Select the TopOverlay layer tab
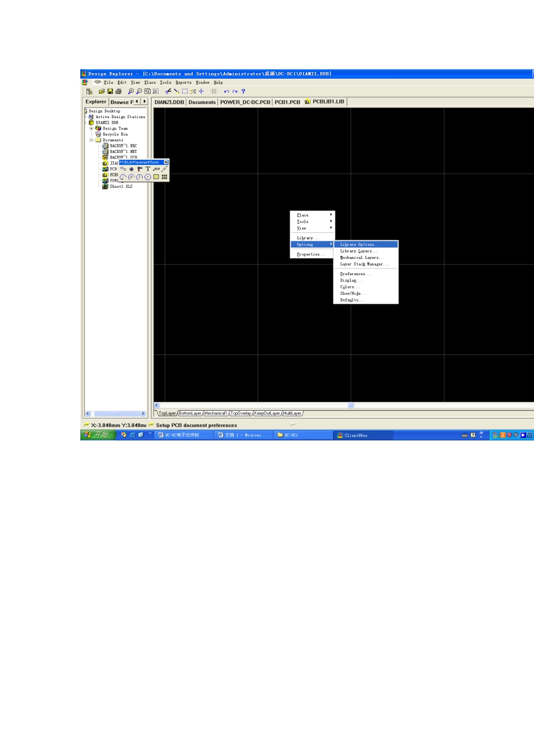 pos(241,413)
